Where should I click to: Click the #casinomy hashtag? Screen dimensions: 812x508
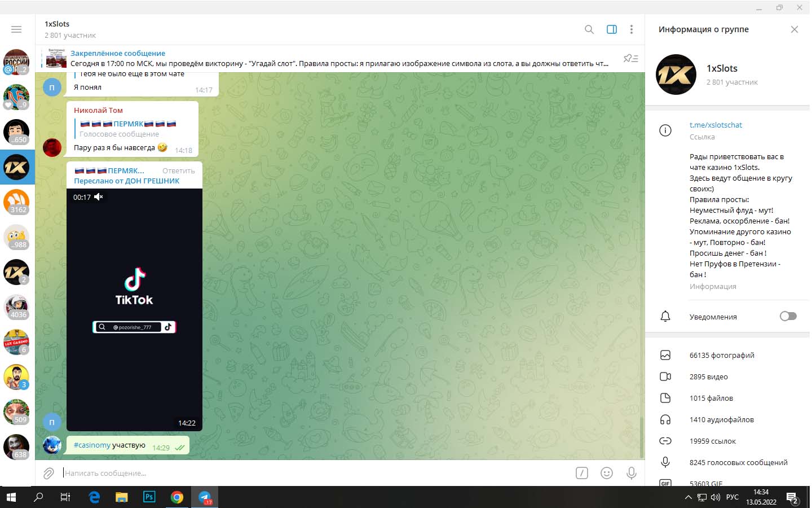pyautogui.click(x=92, y=445)
